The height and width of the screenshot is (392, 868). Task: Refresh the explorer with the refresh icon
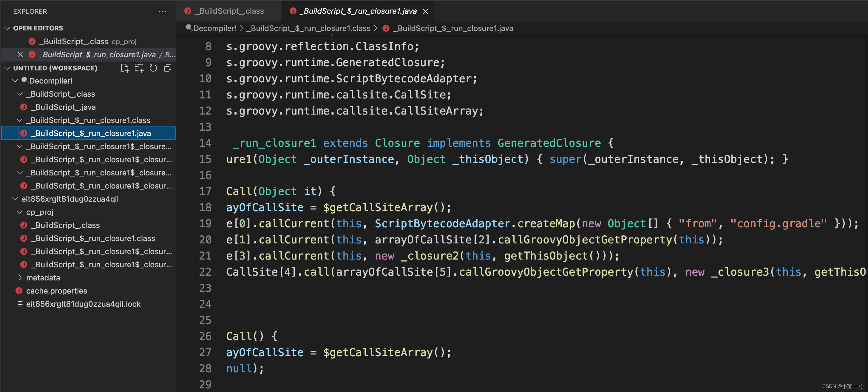click(153, 68)
